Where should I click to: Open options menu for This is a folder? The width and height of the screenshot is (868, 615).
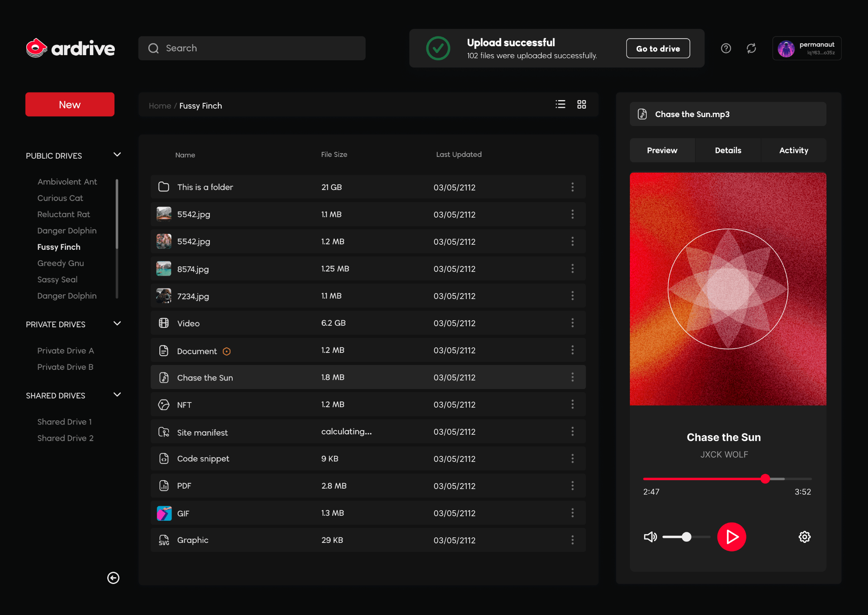click(x=573, y=187)
